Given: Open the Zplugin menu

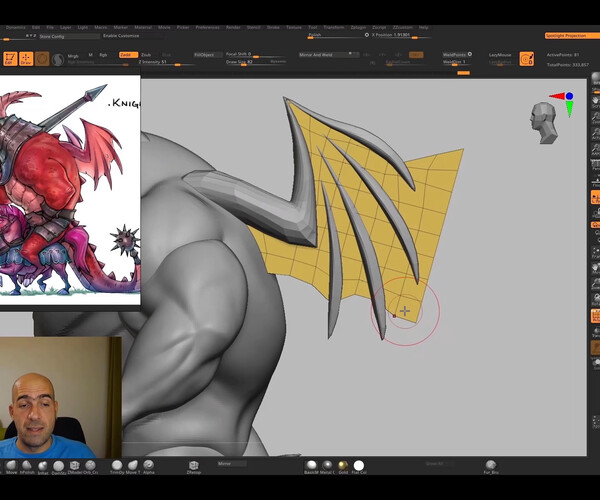Looking at the screenshot, I should 358,28.
